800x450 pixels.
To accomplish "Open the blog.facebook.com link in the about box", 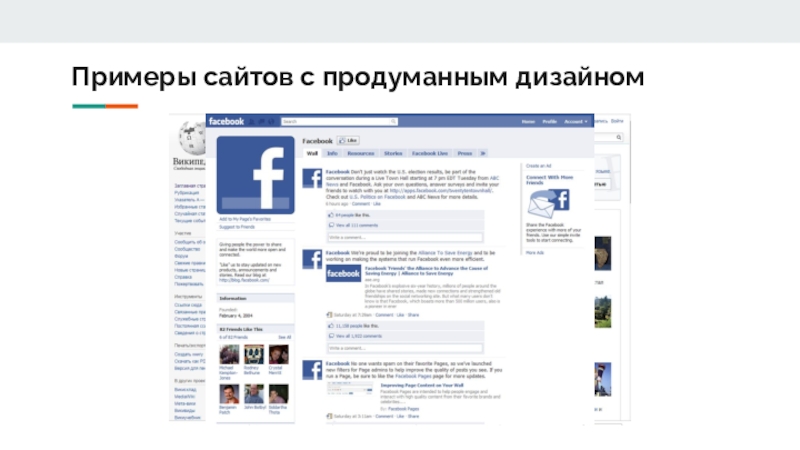I will tap(244, 280).
